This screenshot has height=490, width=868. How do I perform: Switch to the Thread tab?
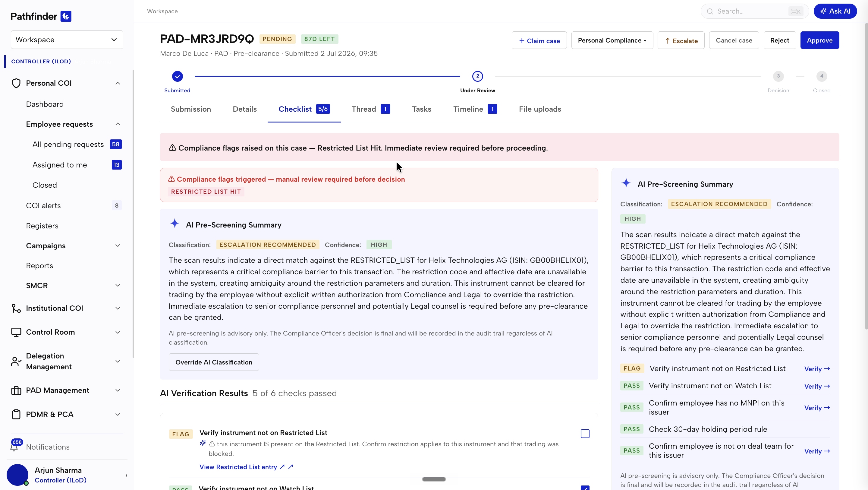coord(371,109)
